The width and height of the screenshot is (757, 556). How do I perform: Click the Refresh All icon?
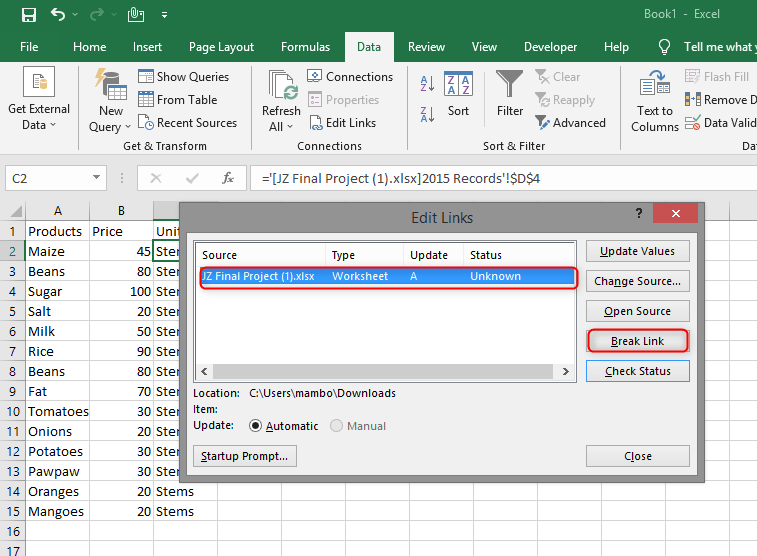click(283, 85)
